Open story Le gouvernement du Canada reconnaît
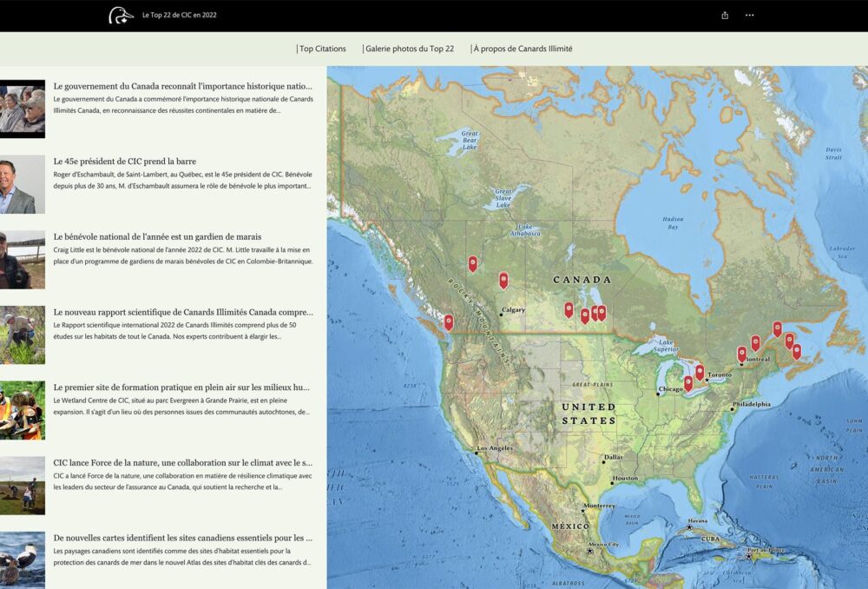 182,86
